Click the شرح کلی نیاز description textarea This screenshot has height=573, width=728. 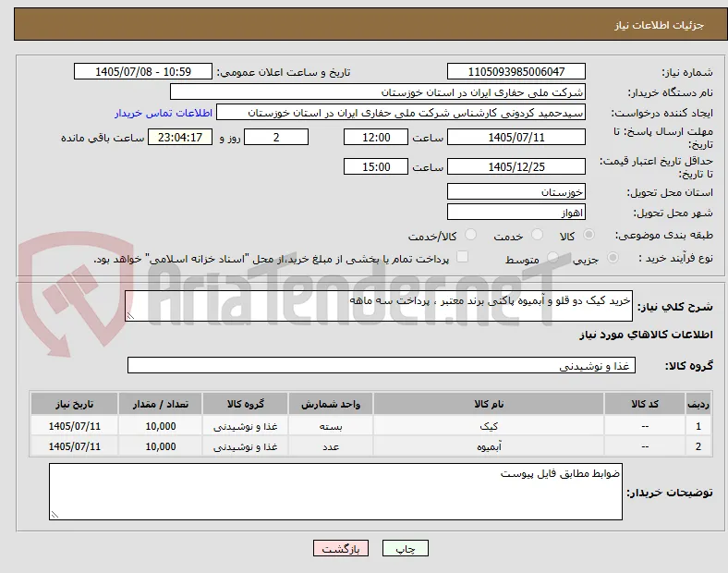click(379, 306)
